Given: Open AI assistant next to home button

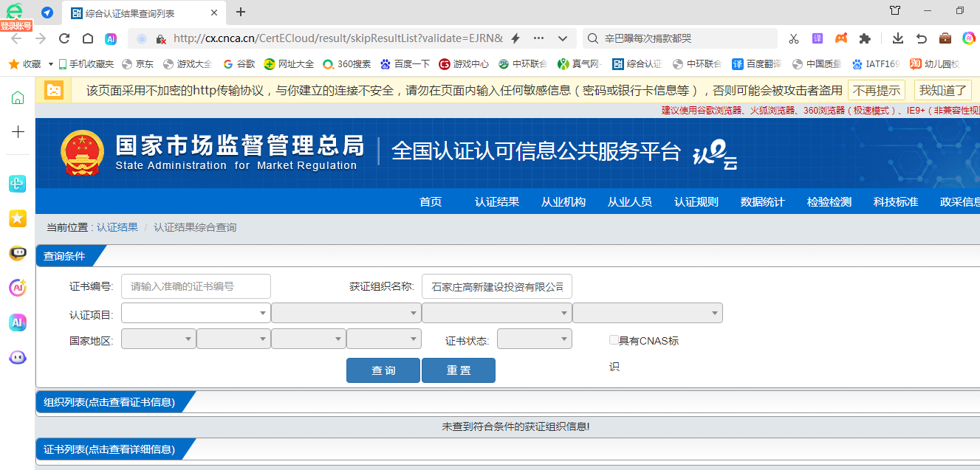Looking at the screenshot, I should tap(111, 38).
